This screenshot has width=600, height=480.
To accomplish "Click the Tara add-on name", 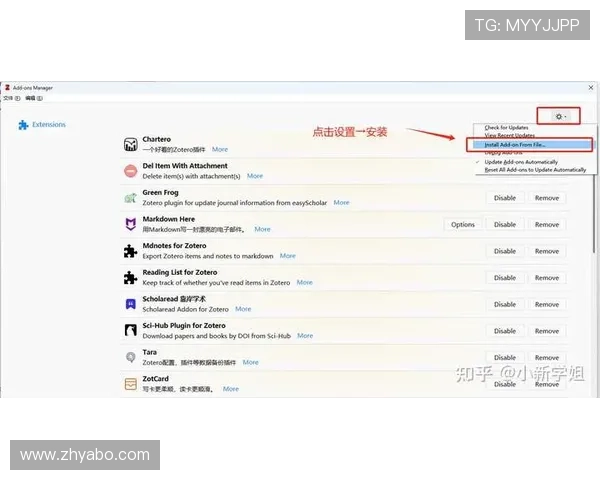I will pyautogui.click(x=150, y=352).
